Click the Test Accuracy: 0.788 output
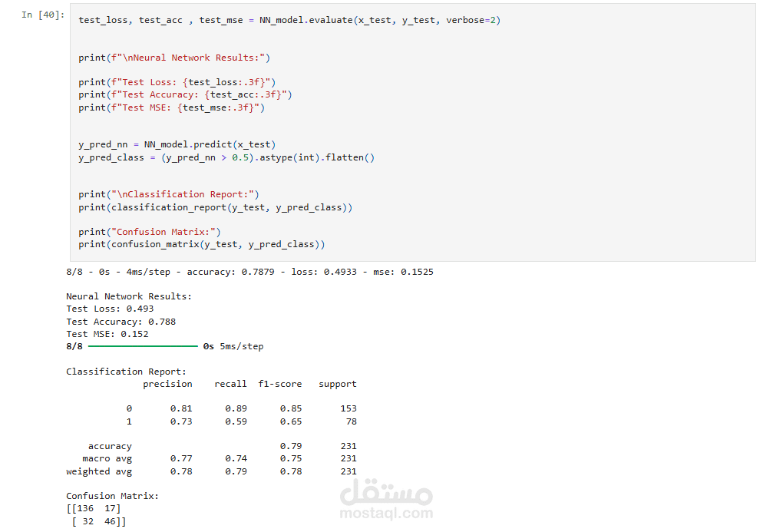 coord(121,322)
